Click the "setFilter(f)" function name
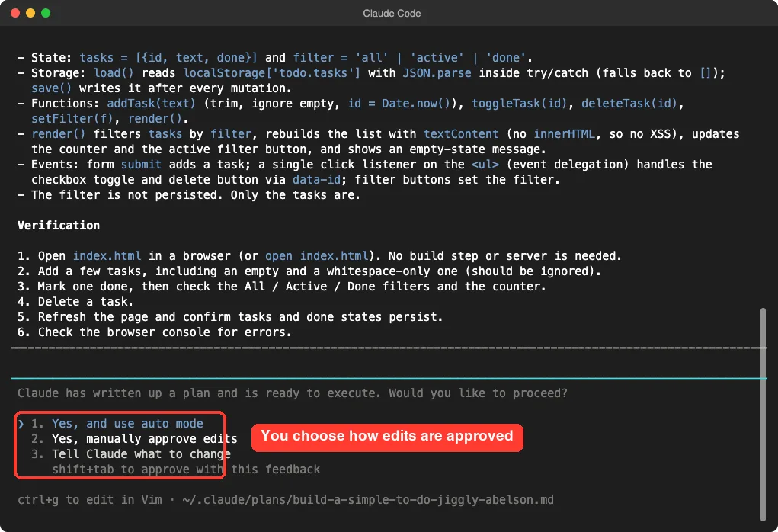This screenshot has width=778, height=532. 72,119
